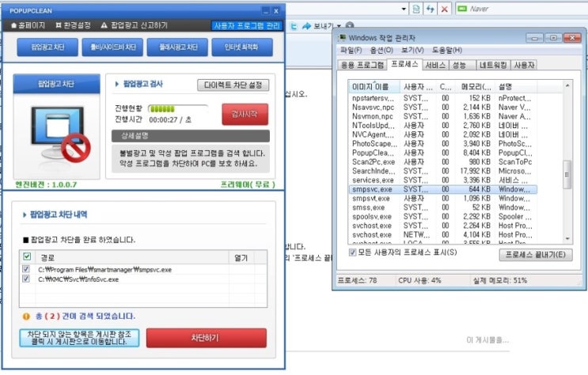Select PhotoScape process row
Image resolution: width=588 pixels, height=375 pixels.
[x=442, y=144]
